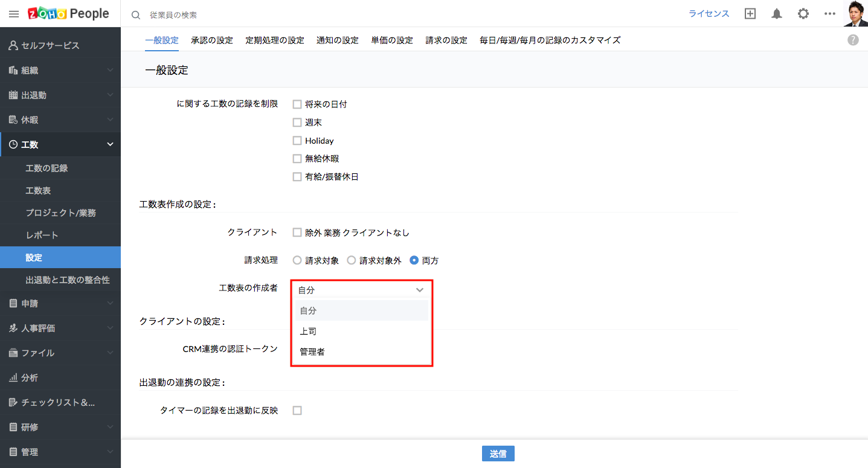Open the 通知の設定 tab
Screen dimensions: 868x468
[337, 40]
